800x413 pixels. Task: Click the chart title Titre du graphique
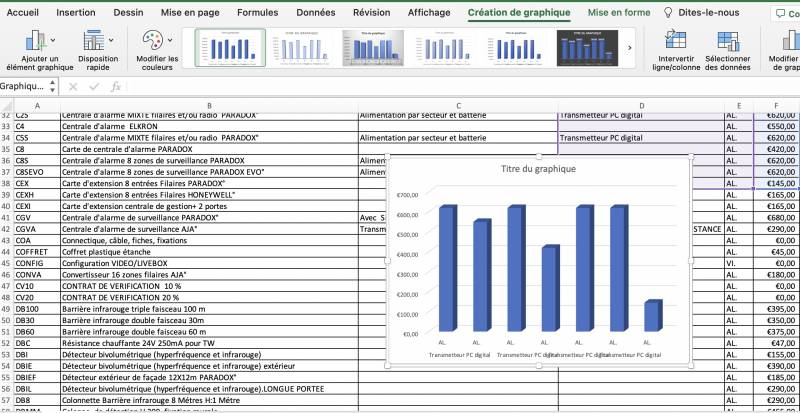click(x=538, y=168)
